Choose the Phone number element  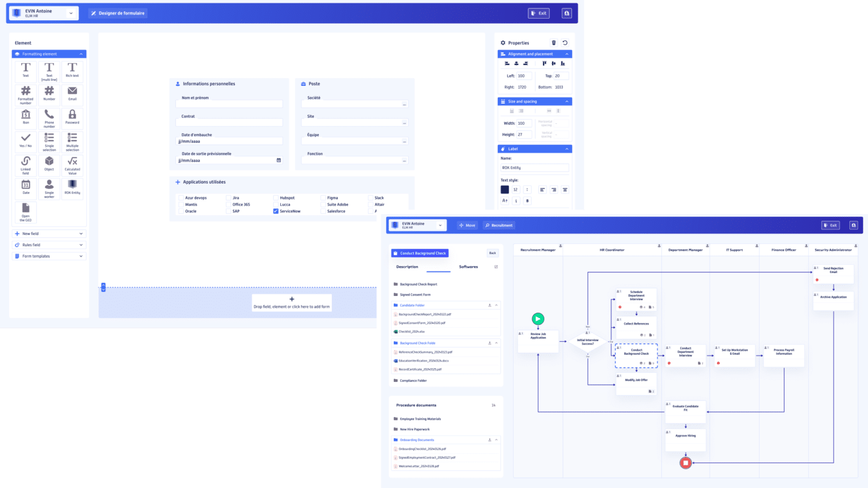[x=49, y=117]
